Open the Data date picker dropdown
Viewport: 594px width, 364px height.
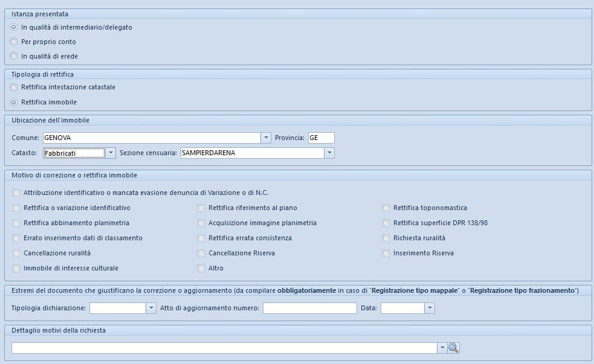(x=430, y=308)
